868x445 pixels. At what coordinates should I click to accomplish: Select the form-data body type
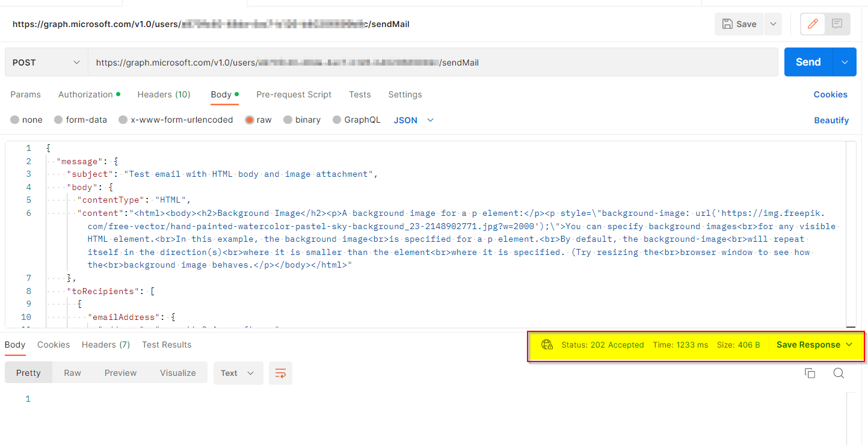81,120
